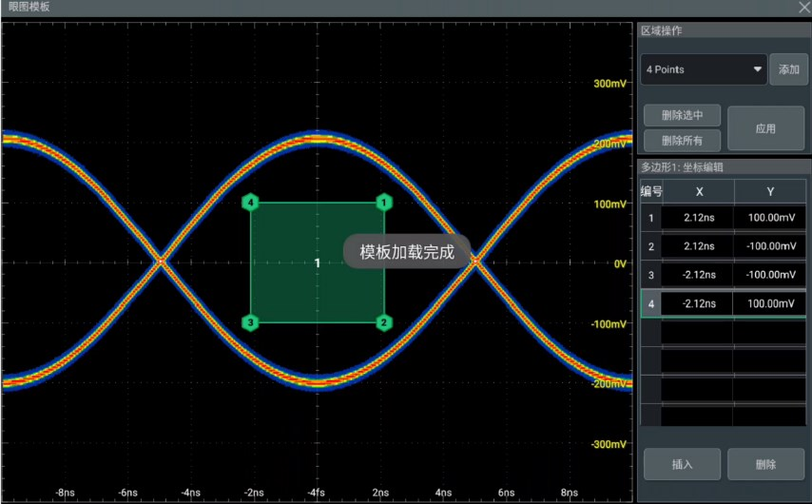
Task: Edit Y value of point 1 (100.00mV)
Action: pyautogui.click(x=770, y=218)
